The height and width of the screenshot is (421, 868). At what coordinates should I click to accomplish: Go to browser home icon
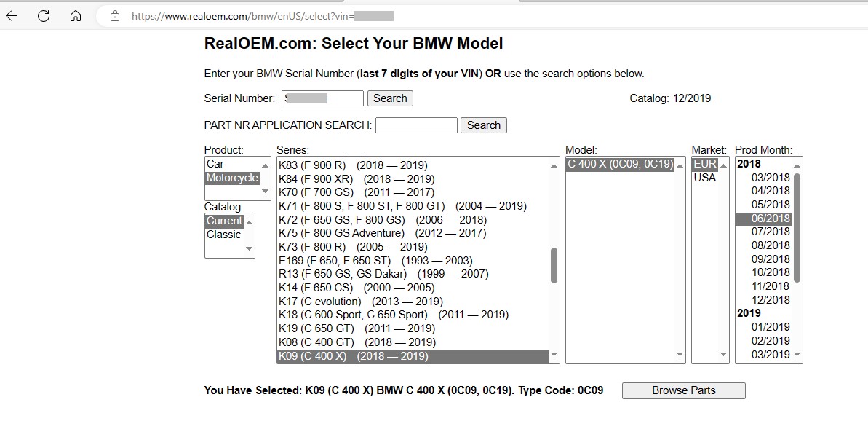click(x=76, y=16)
